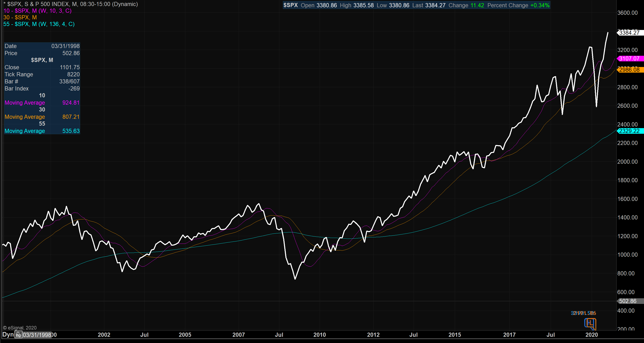Select the 30 - $SPX, M study label
644x343 pixels.
coord(20,17)
